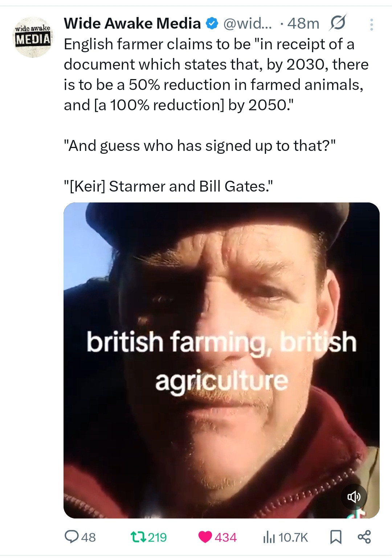
Task: Open the Wide Awake Media profile avatar
Action: point(33,37)
